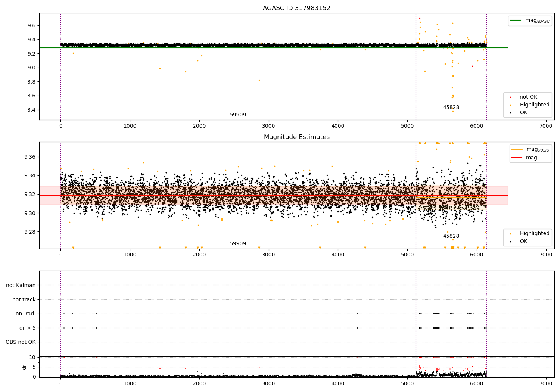Click the title 'AGASC ID 317983152'

pos(296,8)
